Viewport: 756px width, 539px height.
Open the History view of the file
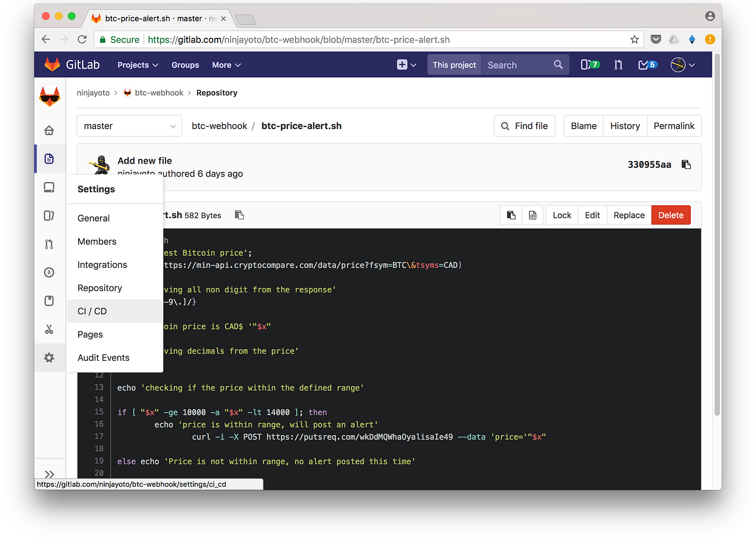click(x=625, y=126)
